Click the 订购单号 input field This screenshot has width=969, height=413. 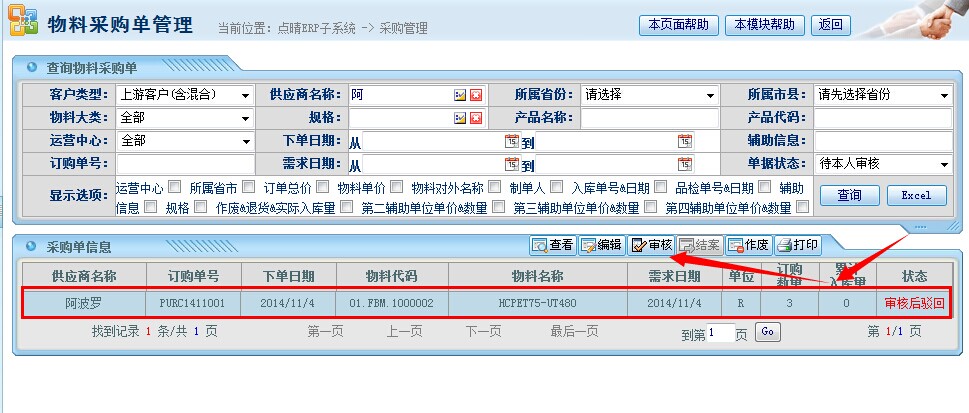(185, 164)
